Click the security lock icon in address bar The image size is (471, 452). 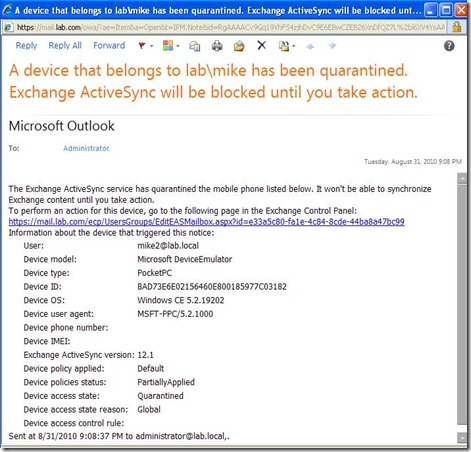coord(457,27)
